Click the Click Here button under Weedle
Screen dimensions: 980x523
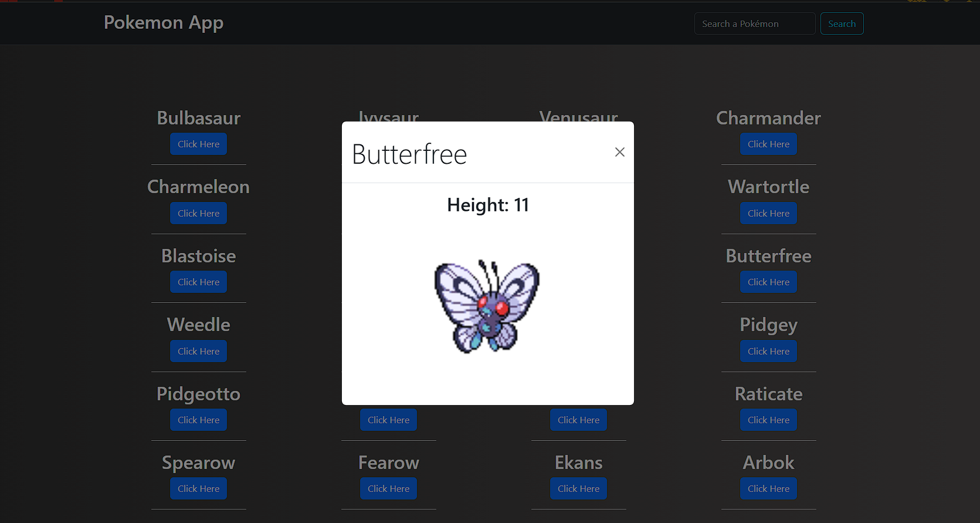pyautogui.click(x=198, y=351)
